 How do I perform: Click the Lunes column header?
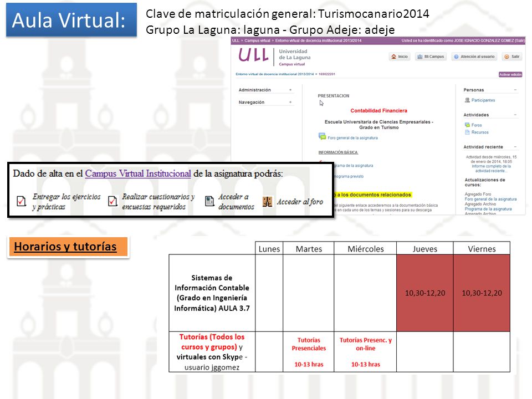click(269, 248)
